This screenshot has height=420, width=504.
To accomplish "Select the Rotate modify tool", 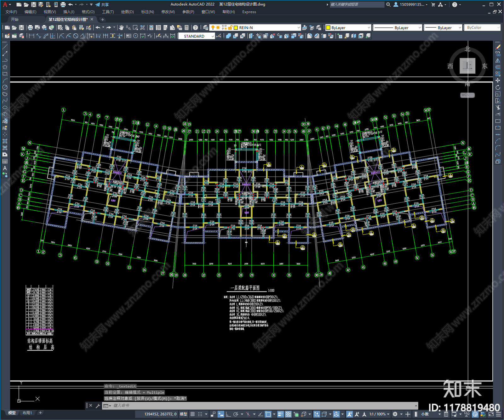I will click(498, 87).
